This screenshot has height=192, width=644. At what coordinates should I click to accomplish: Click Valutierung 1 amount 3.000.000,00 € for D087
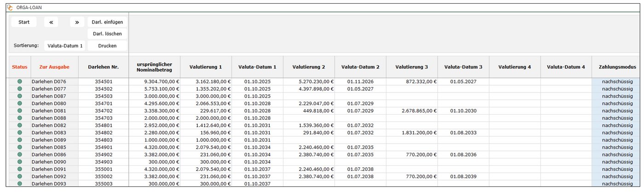coord(205,96)
